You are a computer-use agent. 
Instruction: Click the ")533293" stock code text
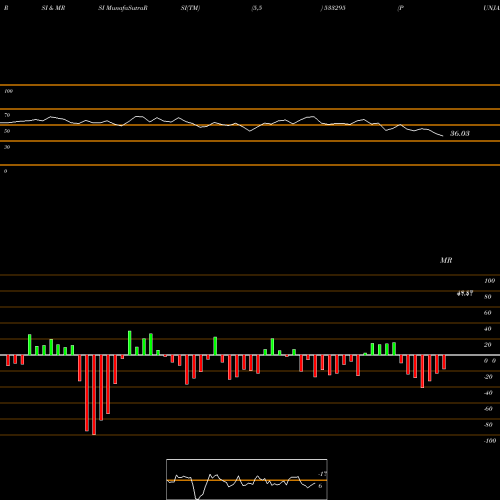(x=333, y=8)
